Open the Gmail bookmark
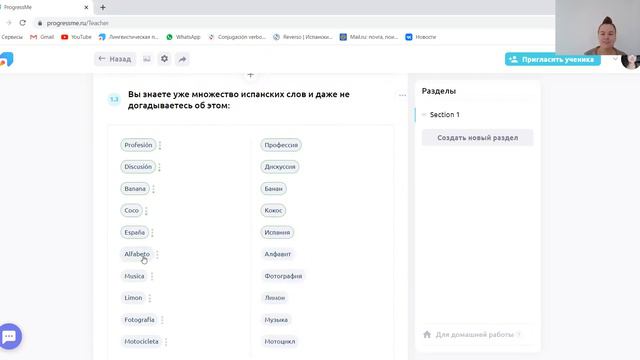 pyautogui.click(x=42, y=37)
